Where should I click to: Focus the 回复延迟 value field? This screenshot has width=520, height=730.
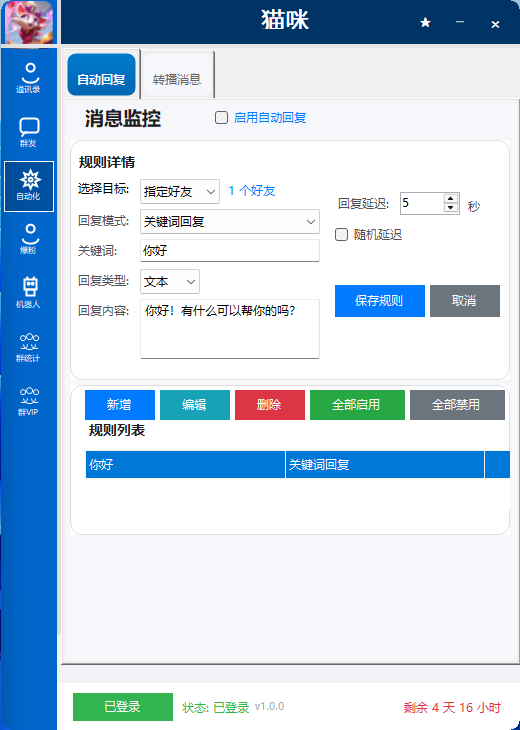[422, 203]
